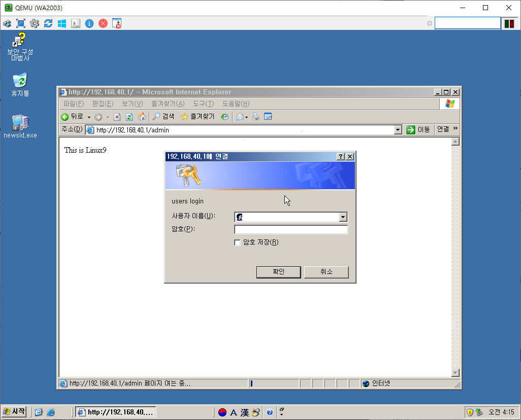Click the 이동 (Go) button beside the address bar

(418, 129)
